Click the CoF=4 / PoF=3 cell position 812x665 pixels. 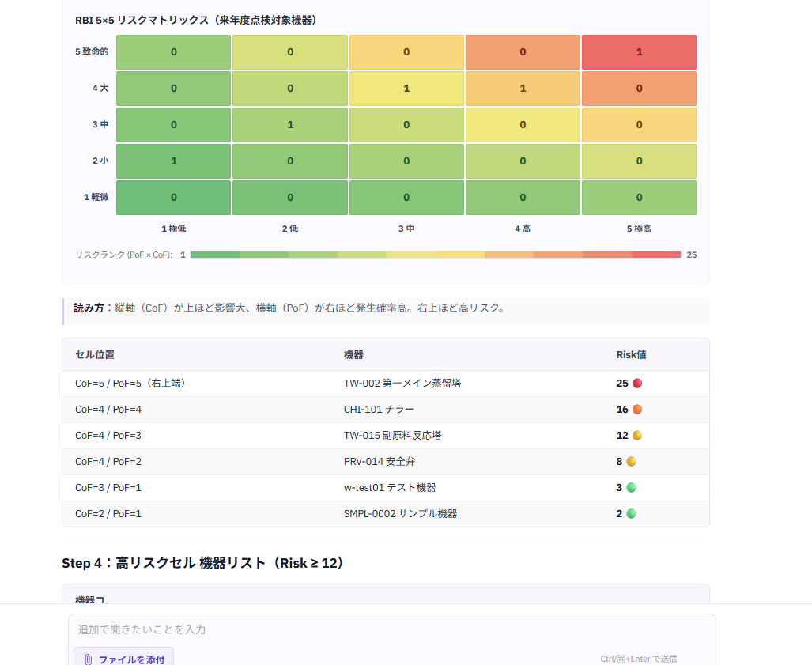click(x=108, y=436)
